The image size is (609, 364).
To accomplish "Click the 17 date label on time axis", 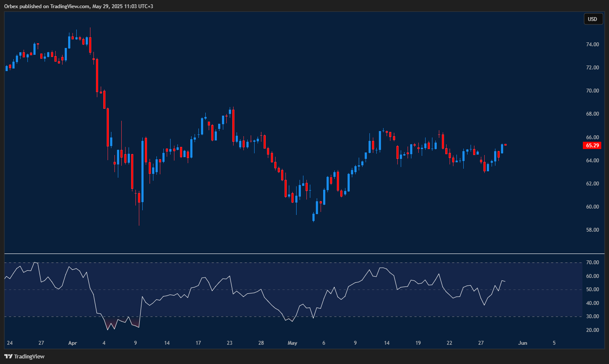I will 198,343.
